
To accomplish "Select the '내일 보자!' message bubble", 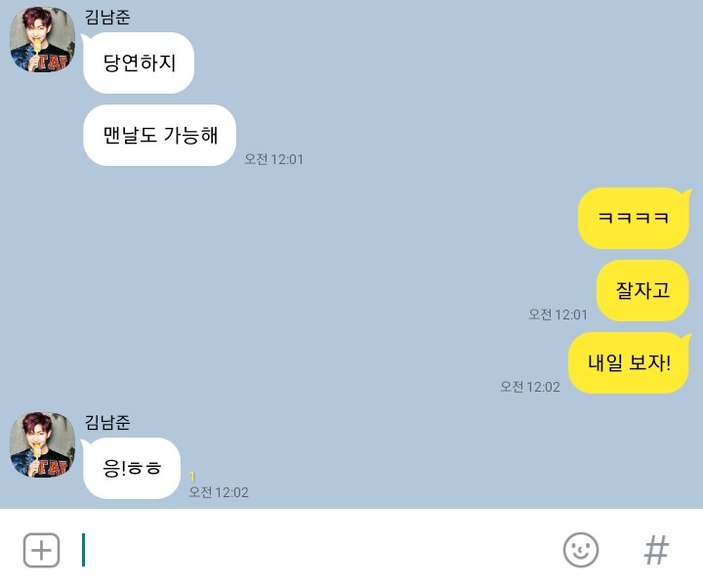I will pos(630,362).
